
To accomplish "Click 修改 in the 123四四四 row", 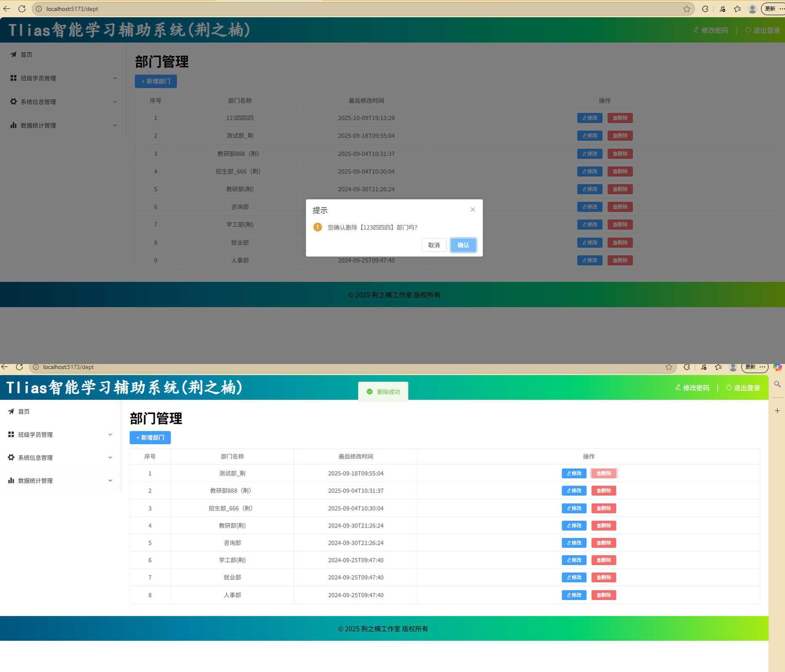I will click(589, 118).
